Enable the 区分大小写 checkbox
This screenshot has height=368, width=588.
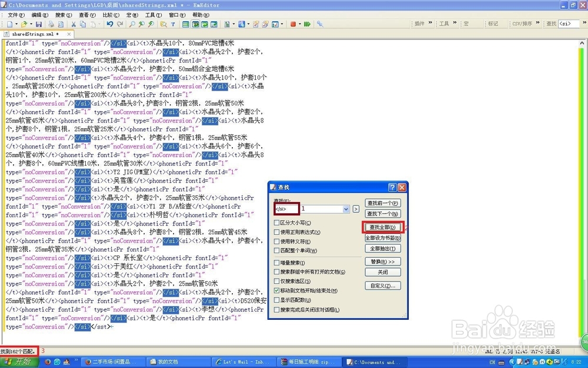(x=276, y=223)
